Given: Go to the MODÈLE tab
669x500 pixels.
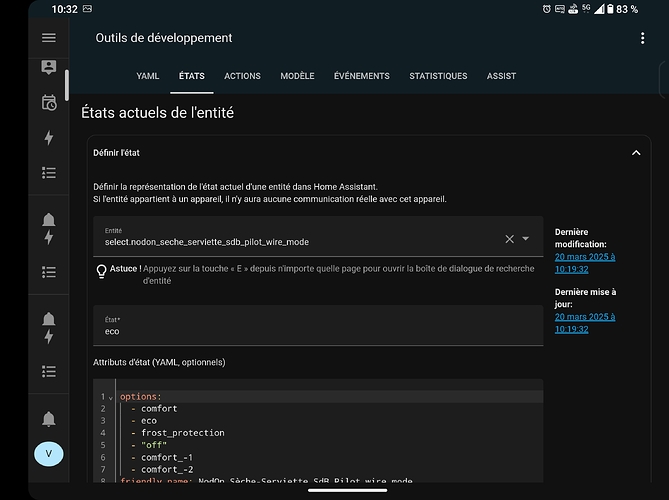Looking at the screenshot, I should tap(297, 76).
